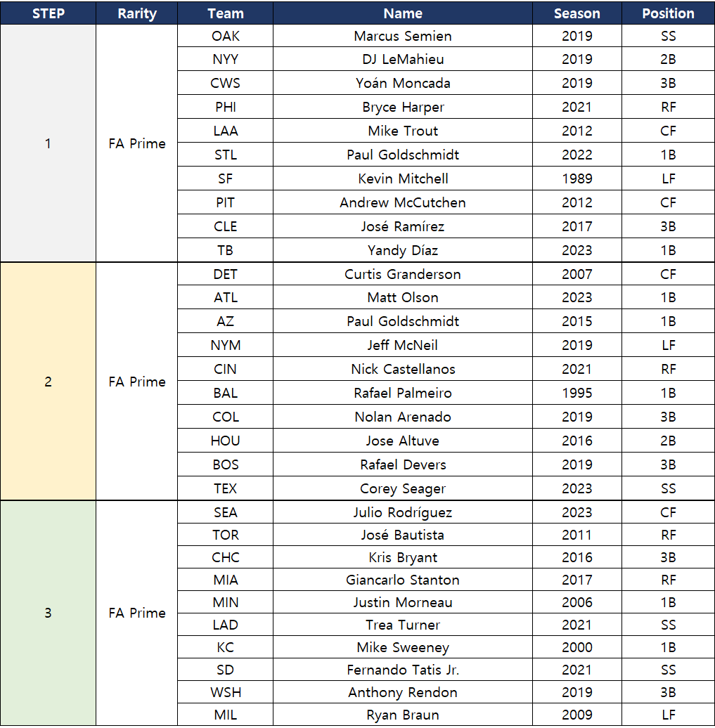Viewport: 715px width, 728px height.
Task: Click the Rafael Palmeiro name cell
Action: click(x=403, y=393)
